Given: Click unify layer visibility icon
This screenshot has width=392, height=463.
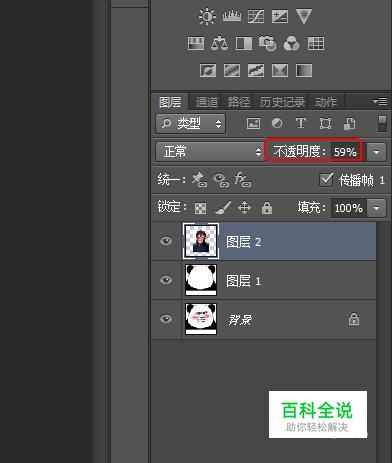Looking at the screenshot, I should click(221, 180).
